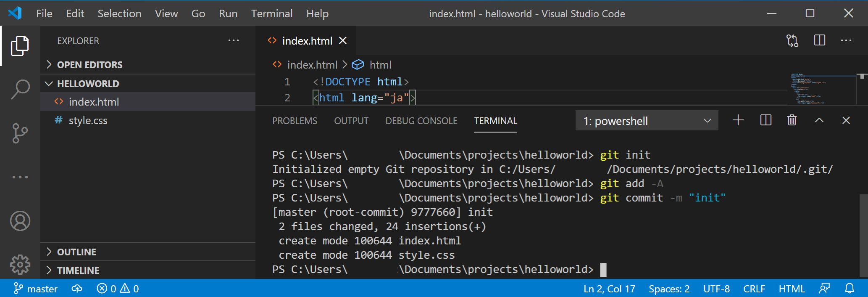The width and height of the screenshot is (868, 297).
Task: Split the terminal panel
Action: click(x=765, y=121)
